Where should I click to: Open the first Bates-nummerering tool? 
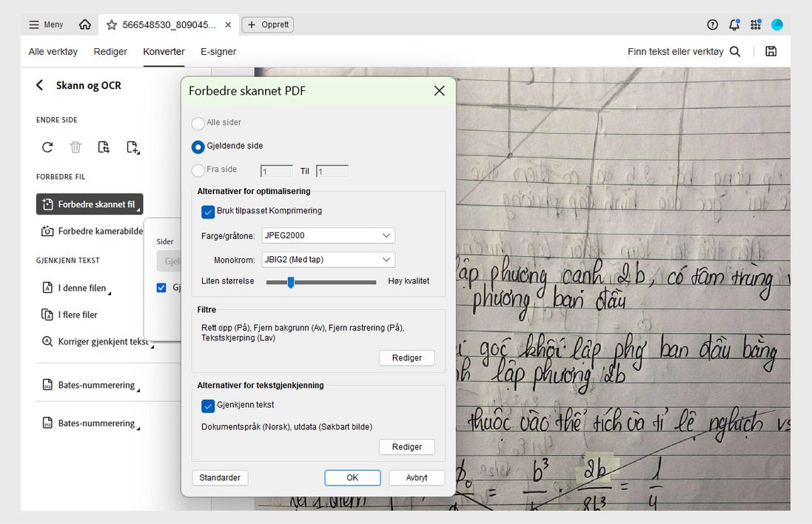pos(94,384)
